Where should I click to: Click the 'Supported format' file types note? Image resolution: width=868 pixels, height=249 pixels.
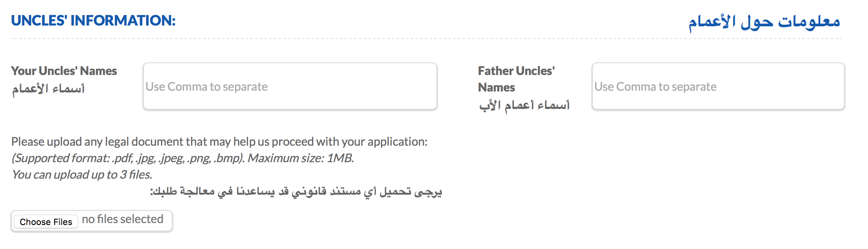(x=128, y=158)
